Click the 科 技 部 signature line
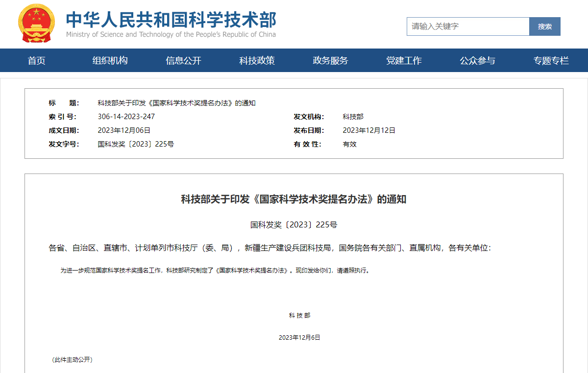The image size is (588, 373). tap(299, 316)
